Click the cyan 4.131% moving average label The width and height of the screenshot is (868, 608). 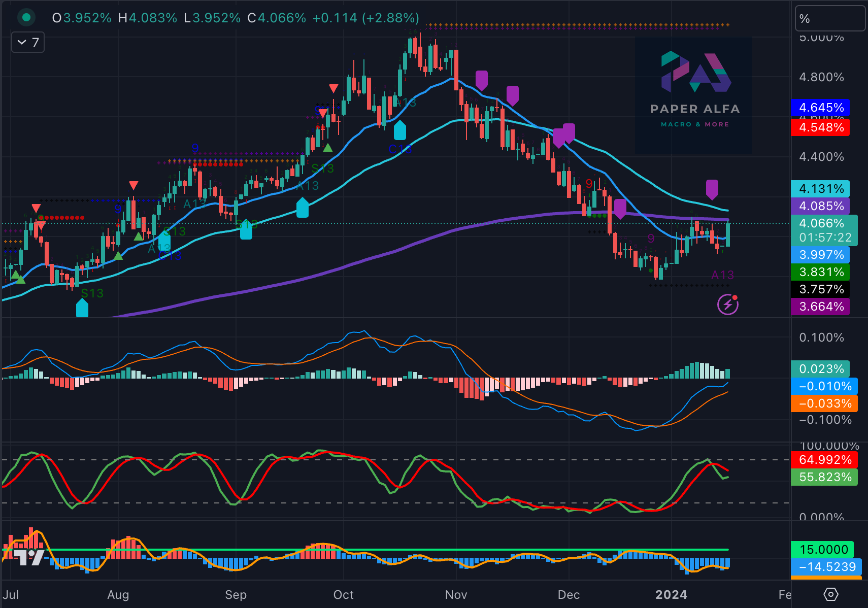point(820,189)
